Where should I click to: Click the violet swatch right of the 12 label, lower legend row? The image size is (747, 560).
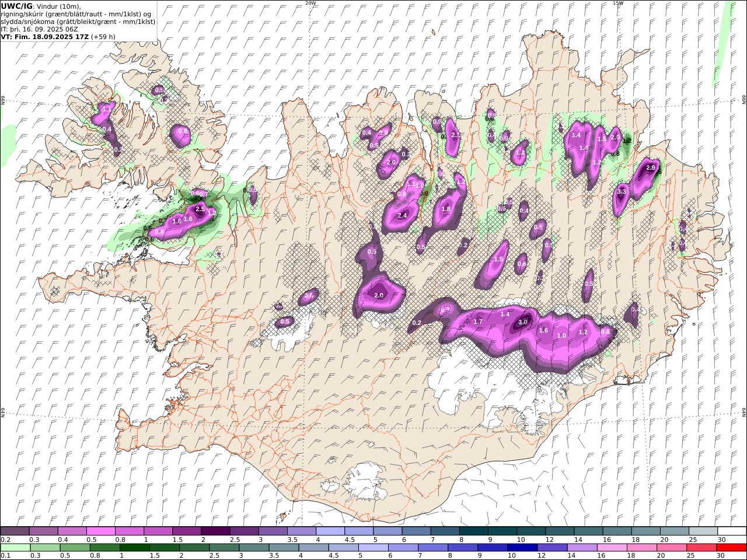tap(551, 548)
